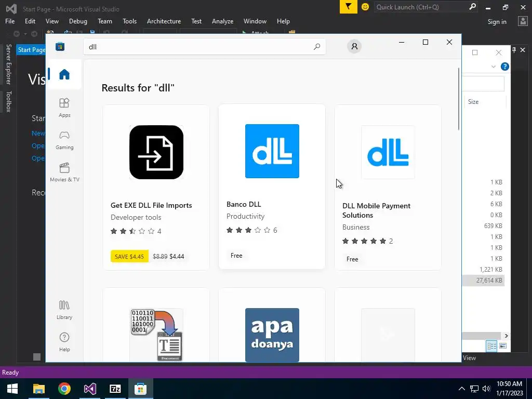Viewport: 532px width, 399px height.
Task: Click the Microsoft Store logo icon
Action: tap(60, 46)
